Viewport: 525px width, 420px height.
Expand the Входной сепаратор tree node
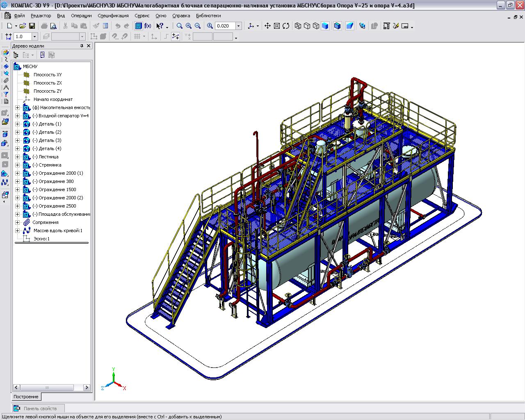point(17,116)
